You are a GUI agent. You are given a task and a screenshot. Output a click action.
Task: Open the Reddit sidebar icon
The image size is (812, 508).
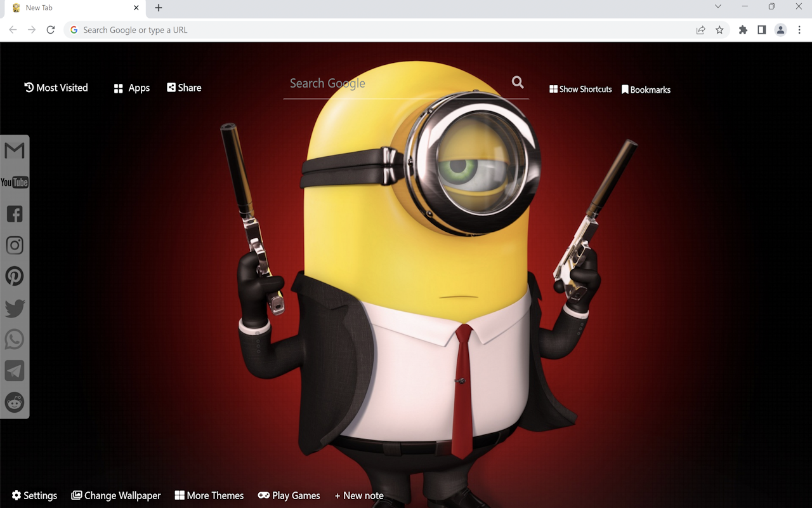tap(15, 402)
